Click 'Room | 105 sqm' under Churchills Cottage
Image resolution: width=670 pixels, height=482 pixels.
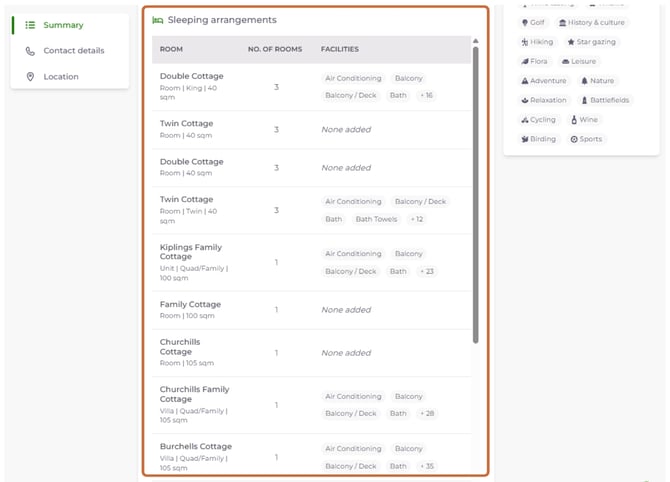click(x=187, y=363)
